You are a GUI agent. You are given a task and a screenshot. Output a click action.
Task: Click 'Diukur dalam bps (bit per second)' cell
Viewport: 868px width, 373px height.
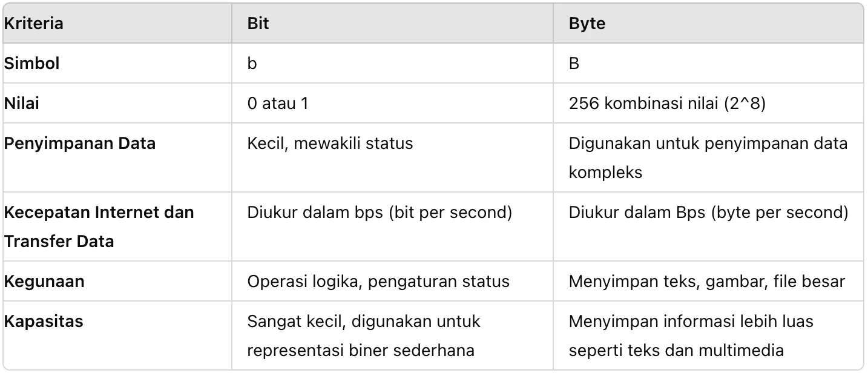(x=380, y=213)
